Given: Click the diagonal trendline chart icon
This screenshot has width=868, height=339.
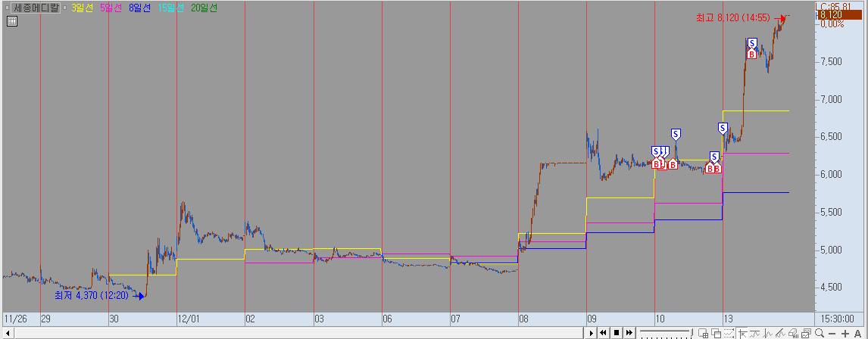Looking at the screenshot, I should click(780, 333).
